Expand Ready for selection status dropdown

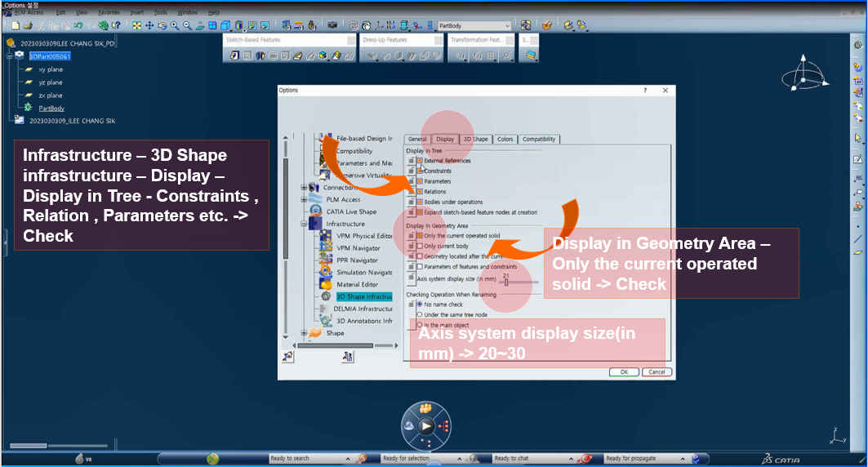(x=460, y=459)
